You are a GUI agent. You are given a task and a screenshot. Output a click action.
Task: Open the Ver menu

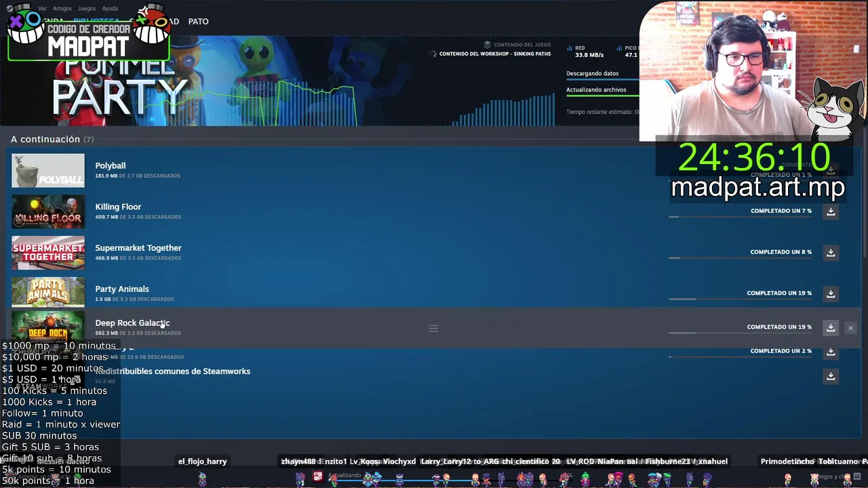coord(42,9)
